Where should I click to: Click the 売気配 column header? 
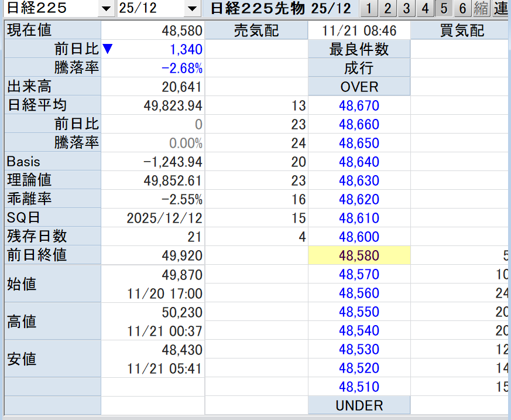click(x=256, y=30)
